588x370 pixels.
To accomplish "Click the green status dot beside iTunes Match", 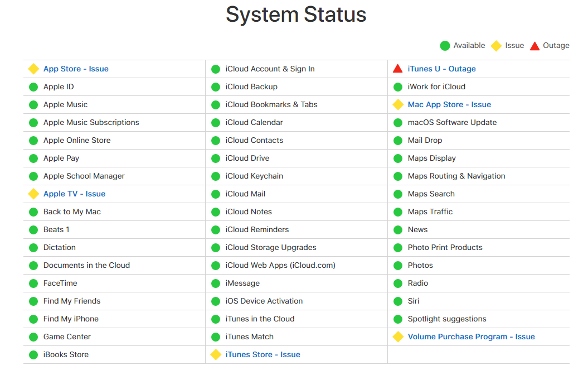I will [x=216, y=337].
